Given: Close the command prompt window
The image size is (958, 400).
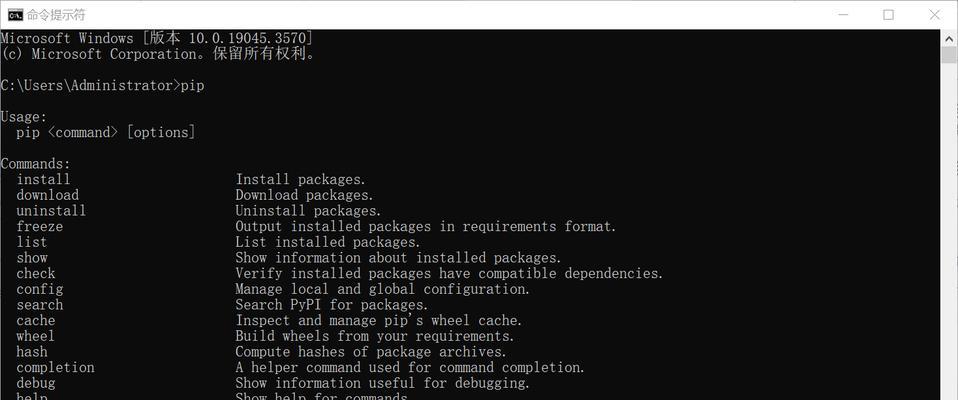Looking at the screenshot, I should 934,15.
